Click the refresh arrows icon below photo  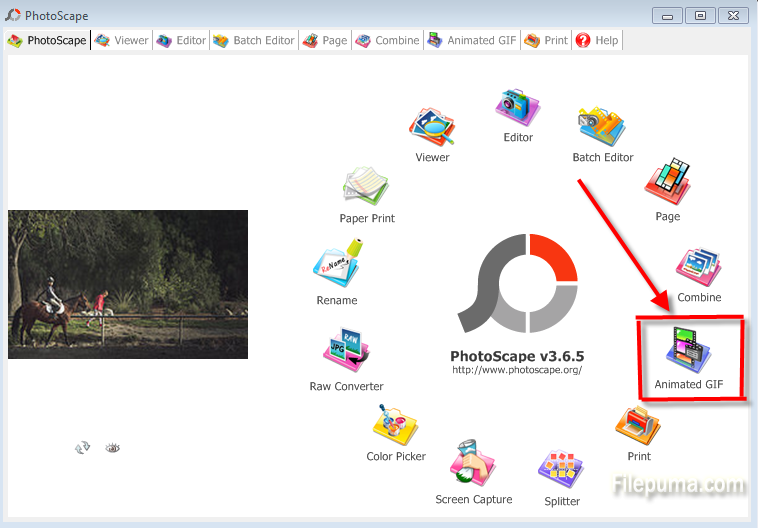pos(83,448)
